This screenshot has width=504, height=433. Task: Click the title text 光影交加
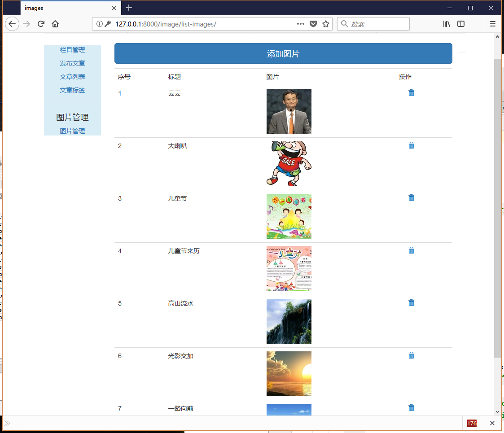click(x=181, y=356)
